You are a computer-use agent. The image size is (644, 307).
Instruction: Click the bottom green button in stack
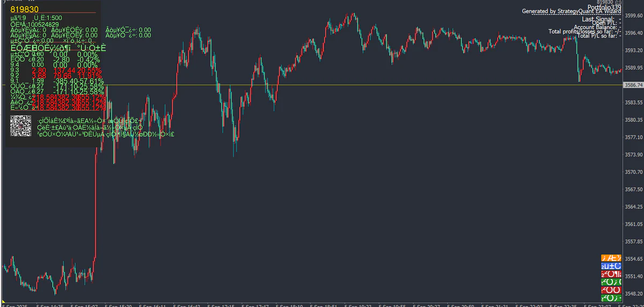coord(611,297)
